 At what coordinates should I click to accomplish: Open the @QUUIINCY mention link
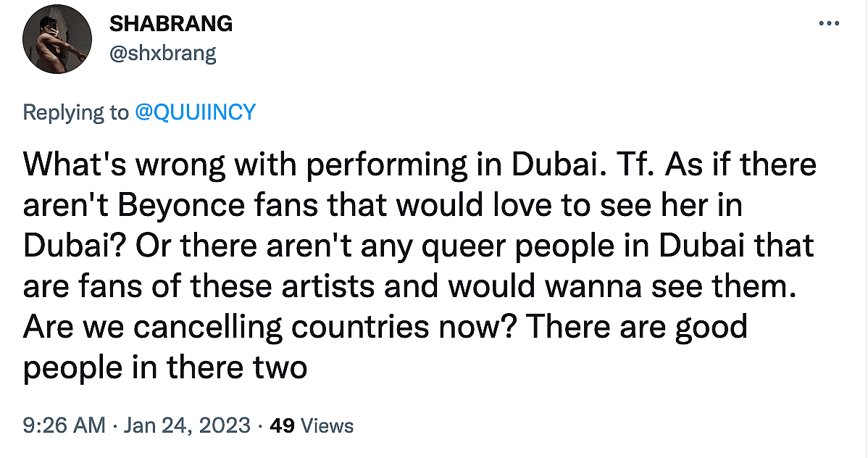195,112
